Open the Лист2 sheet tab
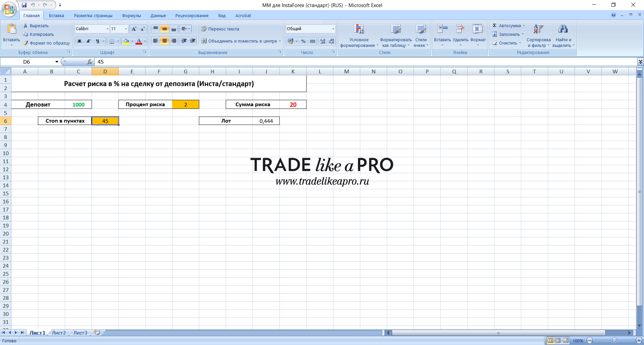Image resolution: width=644 pixels, height=345 pixels. [59, 333]
